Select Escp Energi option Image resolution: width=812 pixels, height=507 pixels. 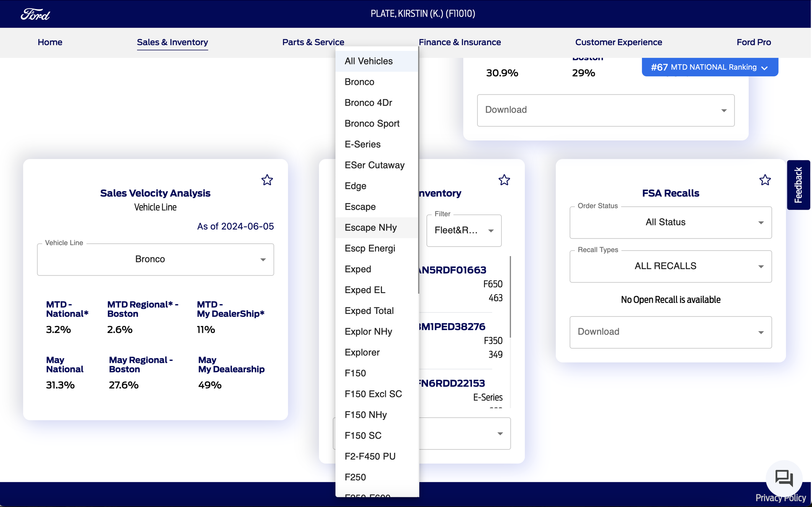pos(376,248)
